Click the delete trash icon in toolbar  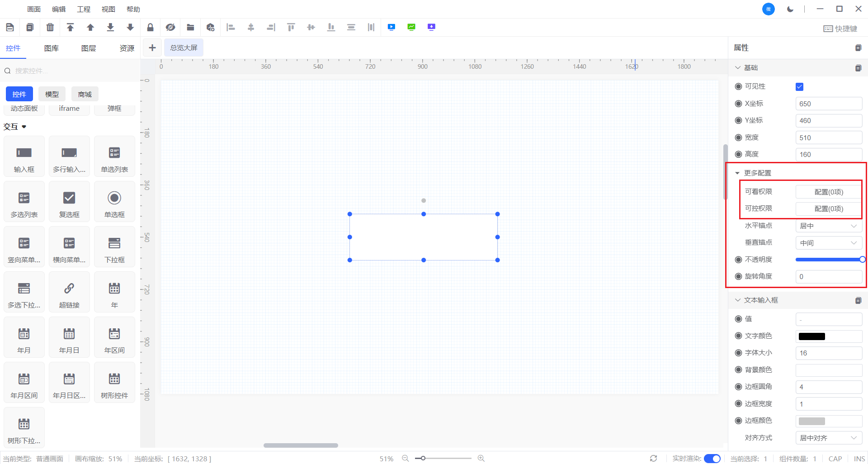(x=50, y=28)
